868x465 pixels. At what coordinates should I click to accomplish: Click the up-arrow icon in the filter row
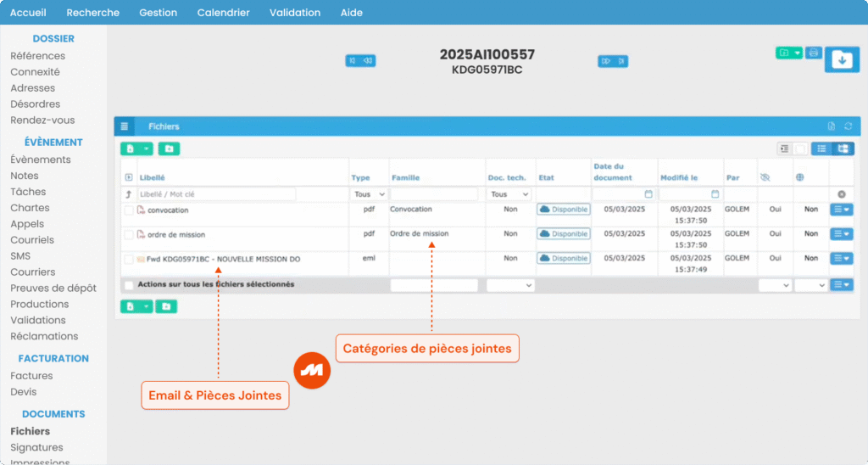[129, 194]
